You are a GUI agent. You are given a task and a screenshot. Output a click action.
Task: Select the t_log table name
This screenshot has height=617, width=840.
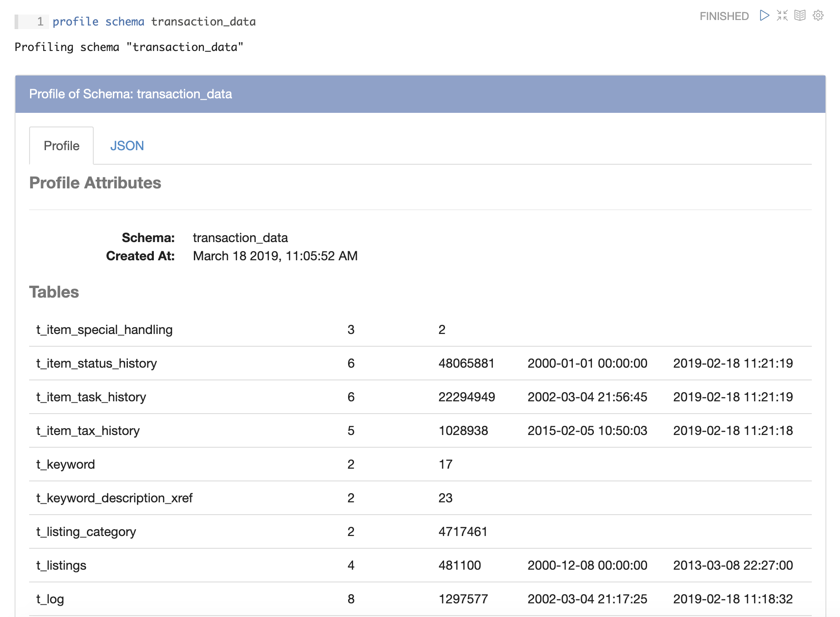[50, 599]
